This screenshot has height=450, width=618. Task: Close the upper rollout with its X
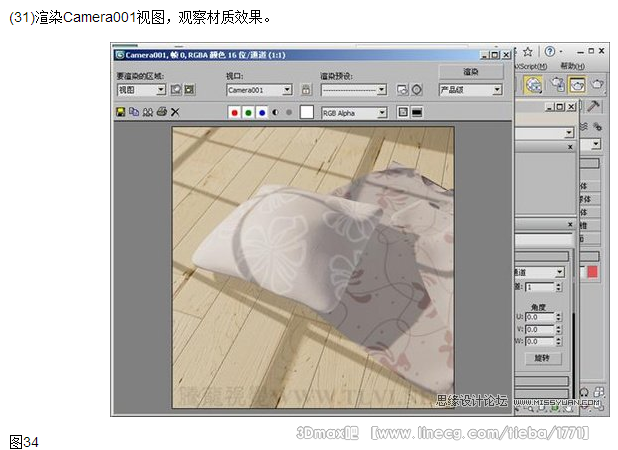click(570, 147)
